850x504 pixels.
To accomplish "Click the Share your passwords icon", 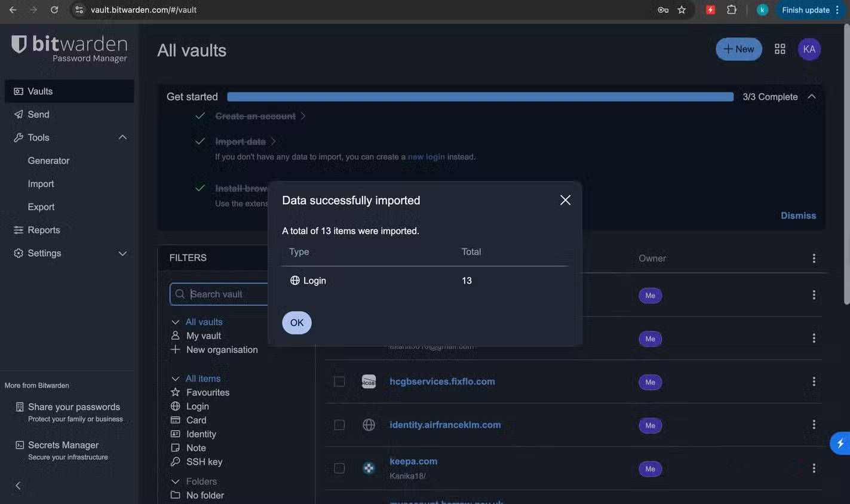I will coord(20,407).
